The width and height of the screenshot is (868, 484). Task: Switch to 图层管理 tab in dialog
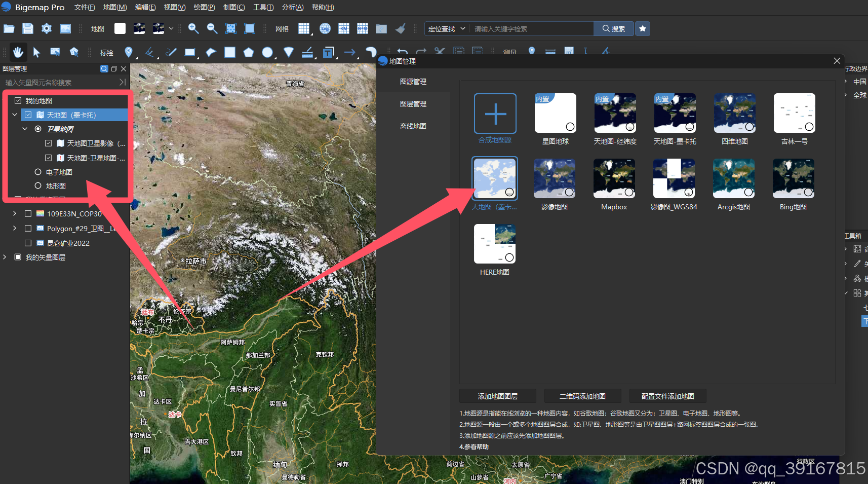point(413,104)
